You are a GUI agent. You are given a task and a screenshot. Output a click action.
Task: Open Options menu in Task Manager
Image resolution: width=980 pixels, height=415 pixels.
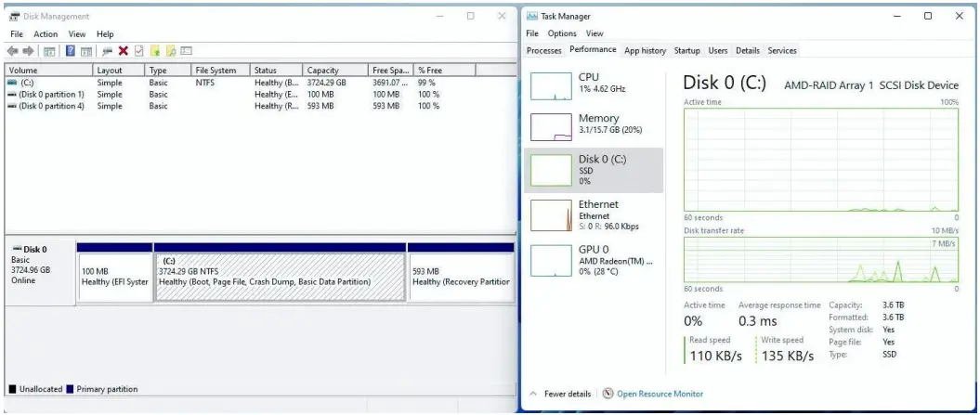click(x=562, y=33)
